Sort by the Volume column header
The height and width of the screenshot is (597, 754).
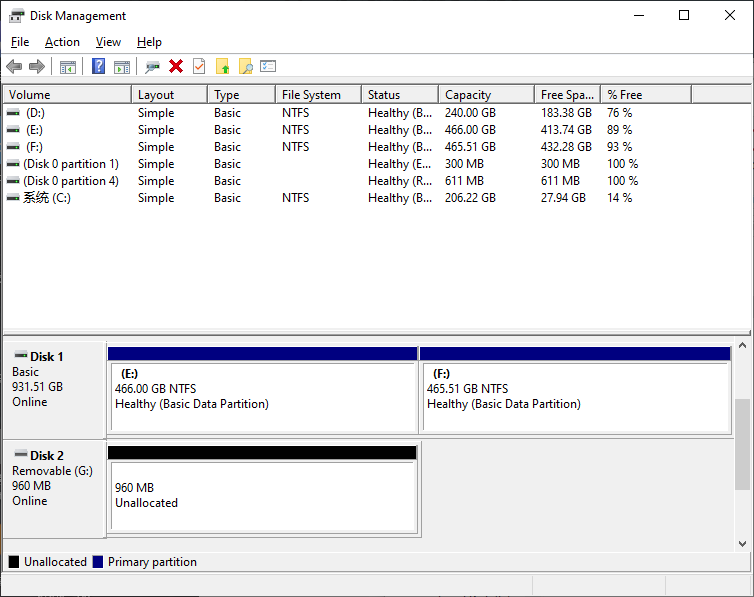[x=67, y=95]
